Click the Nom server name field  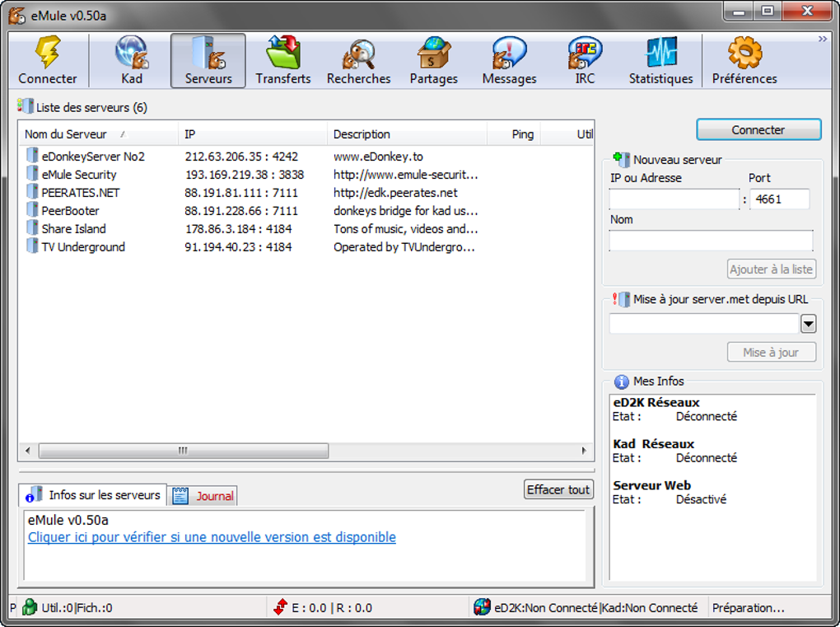click(711, 241)
